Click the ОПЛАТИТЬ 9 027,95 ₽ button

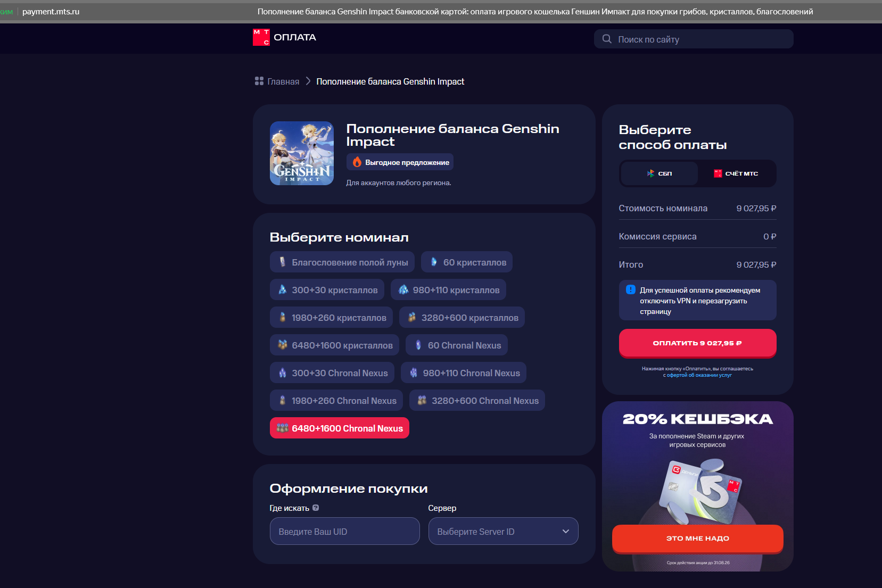[x=698, y=343]
